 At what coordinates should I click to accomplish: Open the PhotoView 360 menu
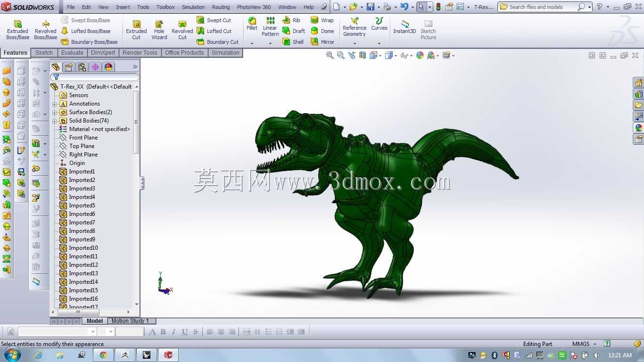tap(254, 7)
